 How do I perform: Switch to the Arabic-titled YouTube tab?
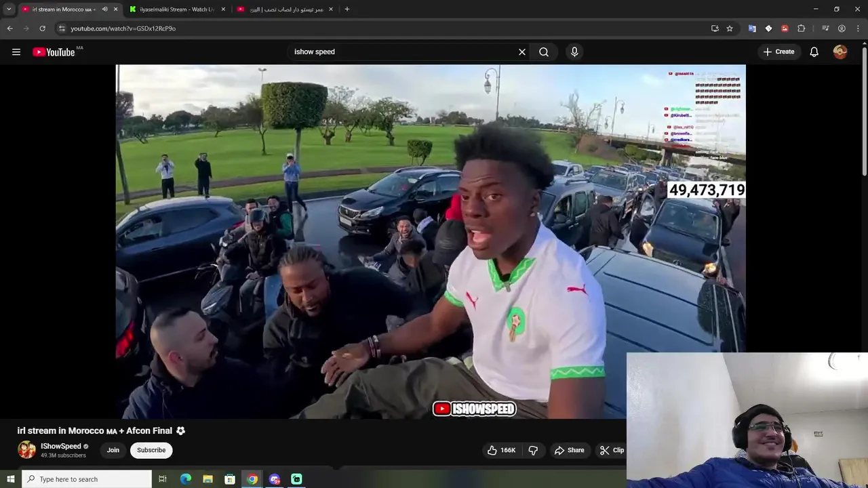click(x=285, y=9)
